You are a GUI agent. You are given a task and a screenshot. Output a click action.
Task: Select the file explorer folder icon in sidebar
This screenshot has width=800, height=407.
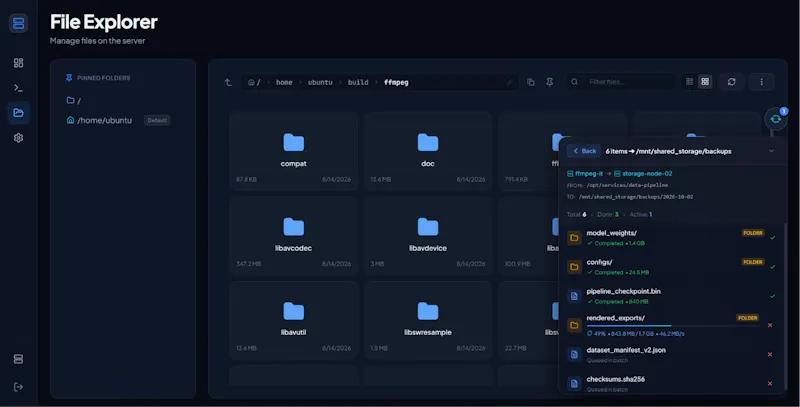[18, 113]
